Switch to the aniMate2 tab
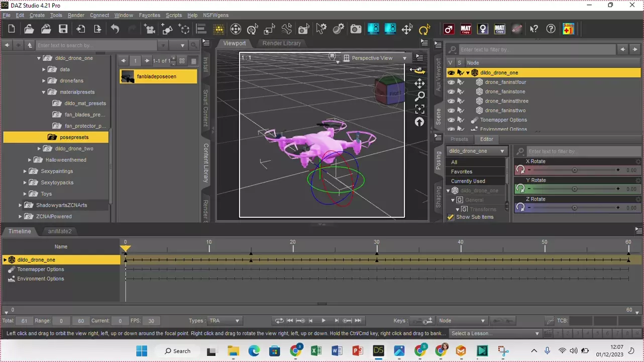Viewport: 644px width, 362px height. pos(60,231)
